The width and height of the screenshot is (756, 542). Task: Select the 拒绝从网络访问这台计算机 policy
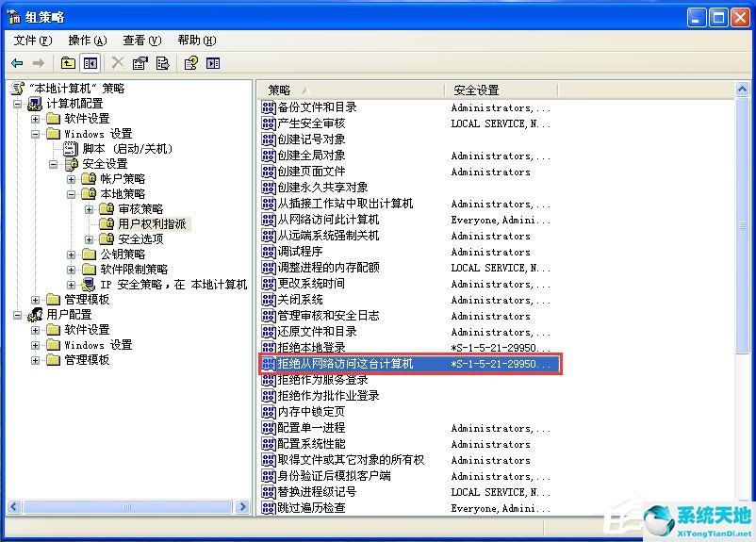click(x=345, y=364)
